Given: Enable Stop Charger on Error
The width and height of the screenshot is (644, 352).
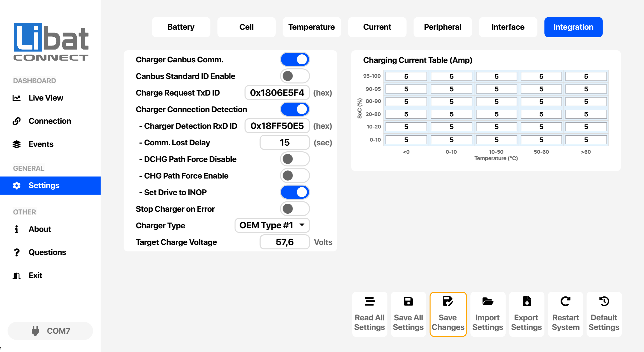Looking at the screenshot, I should (295, 209).
